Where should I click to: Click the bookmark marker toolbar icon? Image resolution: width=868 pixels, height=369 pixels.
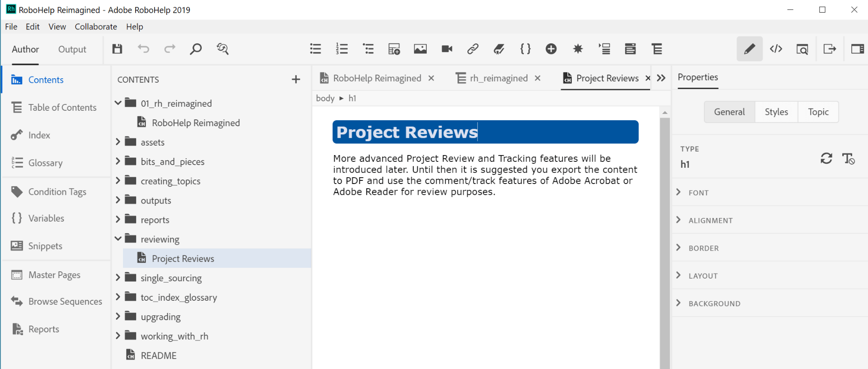(499, 49)
